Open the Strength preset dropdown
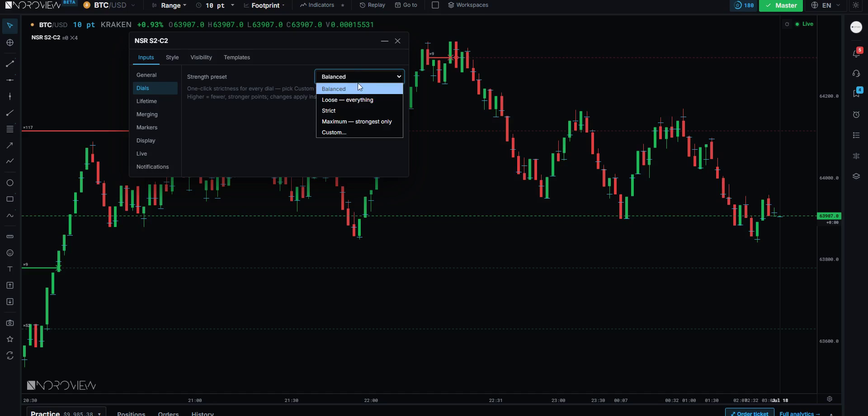868x416 pixels. pos(359,77)
